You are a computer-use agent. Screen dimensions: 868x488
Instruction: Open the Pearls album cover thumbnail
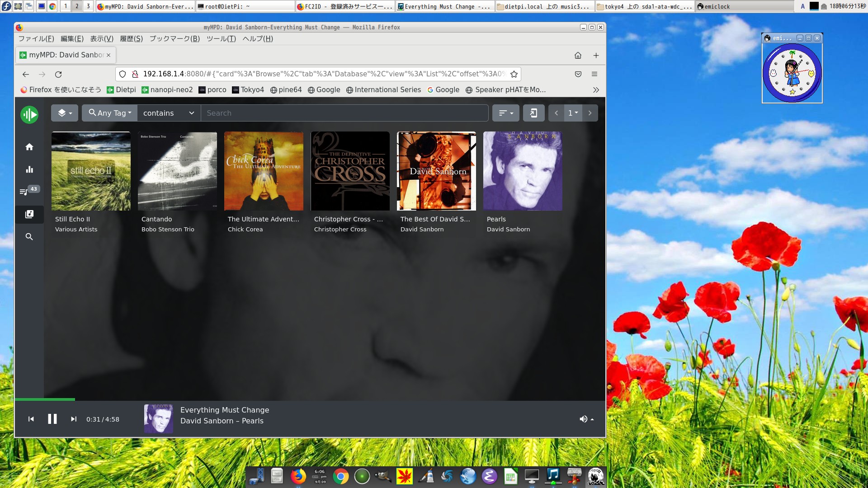(x=523, y=171)
